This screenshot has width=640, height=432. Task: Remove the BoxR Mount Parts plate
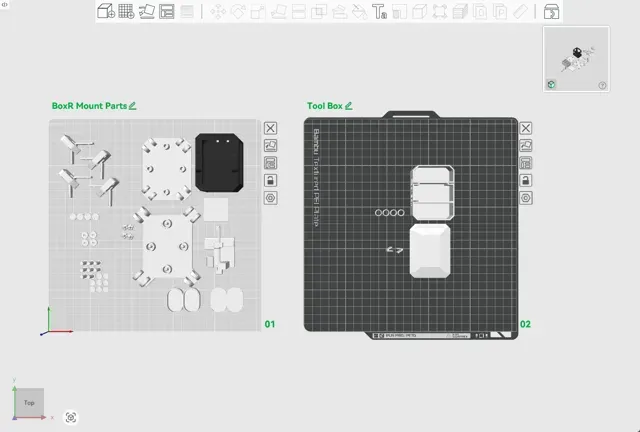coord(270,128)
